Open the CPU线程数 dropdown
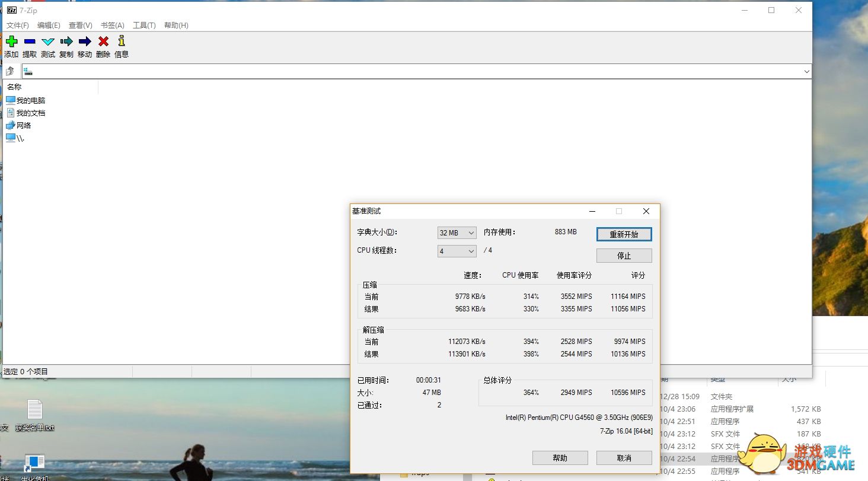868x481 pixels. [x=456, y=251]
